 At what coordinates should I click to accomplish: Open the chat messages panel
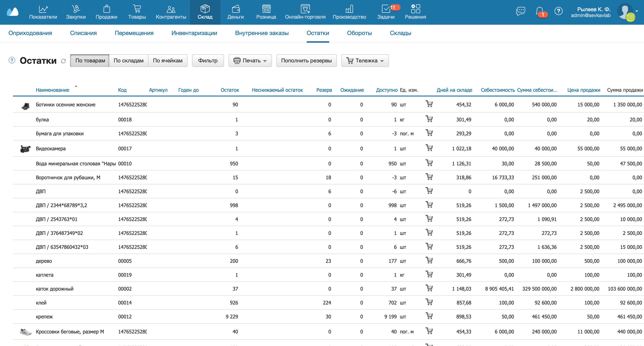click(521, 11)
